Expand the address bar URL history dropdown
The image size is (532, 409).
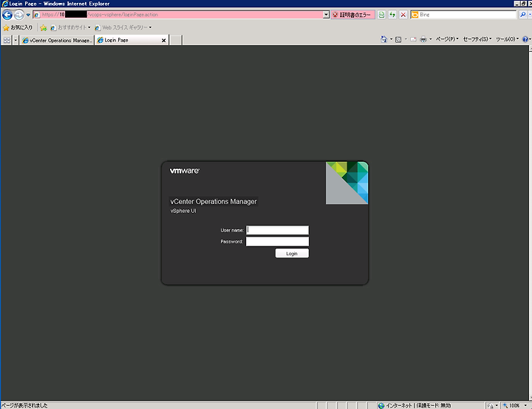point(326,15)
